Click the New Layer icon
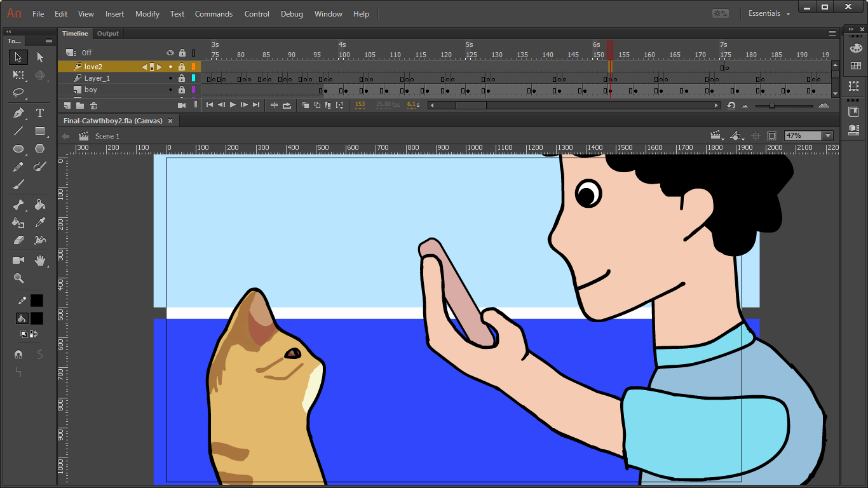Viewport: 868px width, 488px height. point(67,105)
